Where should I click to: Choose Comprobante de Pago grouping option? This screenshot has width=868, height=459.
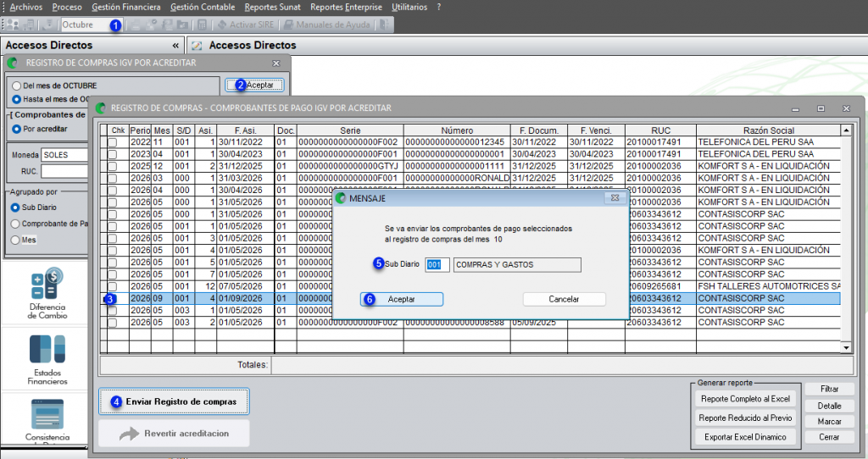(15, 224)
